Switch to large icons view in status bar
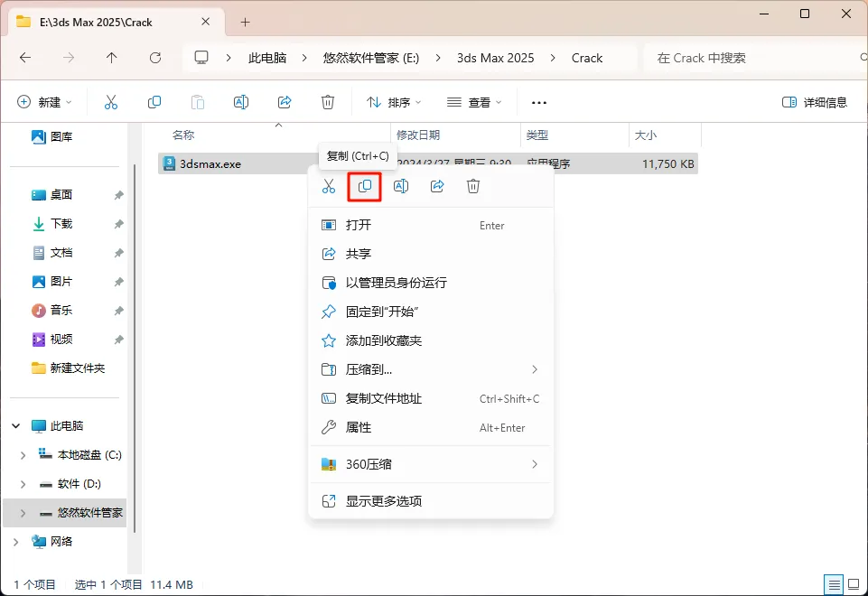Image resolution: width=868 pixels, height=596 pixels. pyautogui.click(x=854, y=584)
